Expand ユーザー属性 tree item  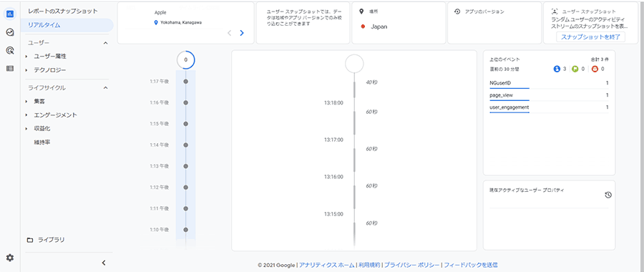click(26, 57)
